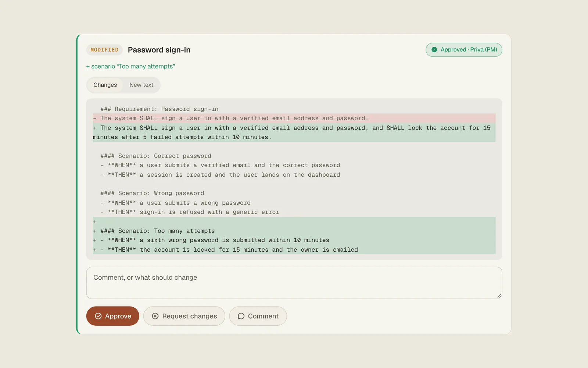Image resolution: width=588 pixels, height=368 pixels.
Task: Click the checkmark icon on Approve button
Action: coord(98,316)
